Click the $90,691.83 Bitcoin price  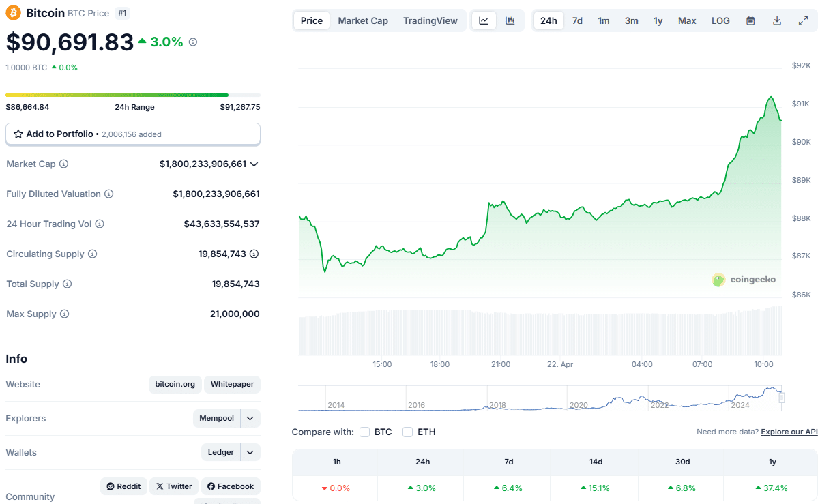(x=70, y=42)
